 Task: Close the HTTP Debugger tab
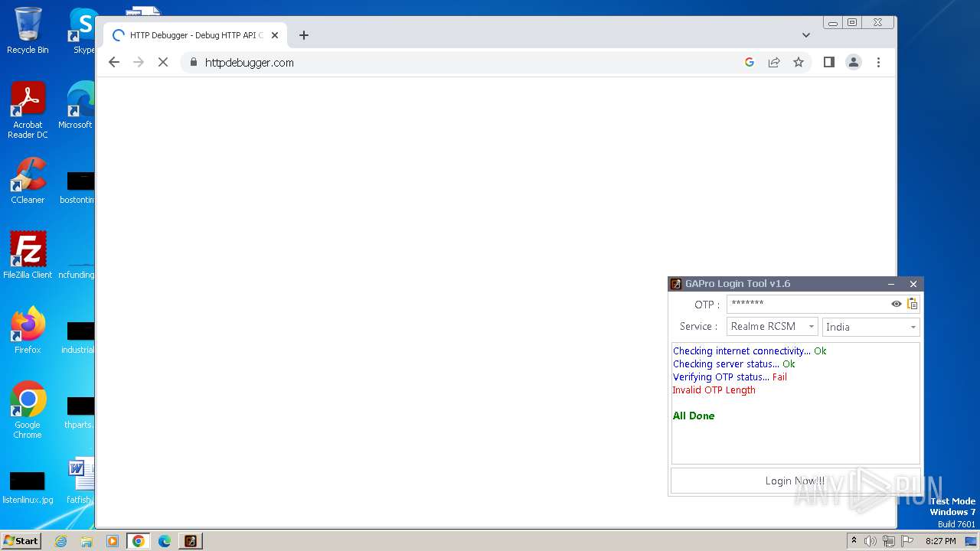click(275, 35)
